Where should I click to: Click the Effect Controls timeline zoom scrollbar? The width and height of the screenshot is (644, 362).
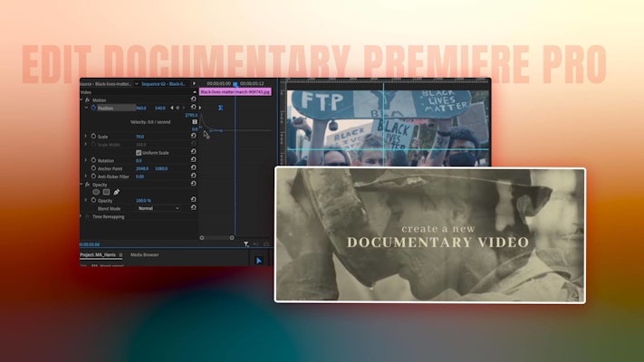coord(216,238)
